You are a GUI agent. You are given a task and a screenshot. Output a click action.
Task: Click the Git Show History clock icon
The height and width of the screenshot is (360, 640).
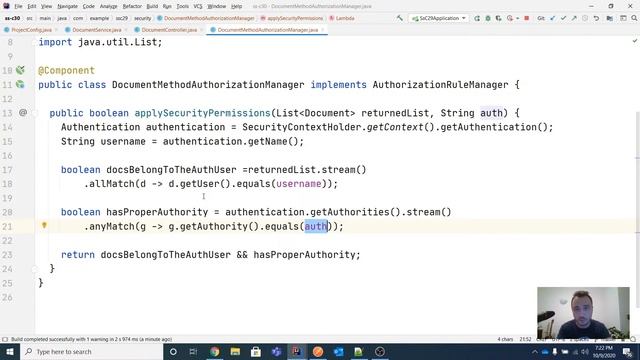pos(585,18)
